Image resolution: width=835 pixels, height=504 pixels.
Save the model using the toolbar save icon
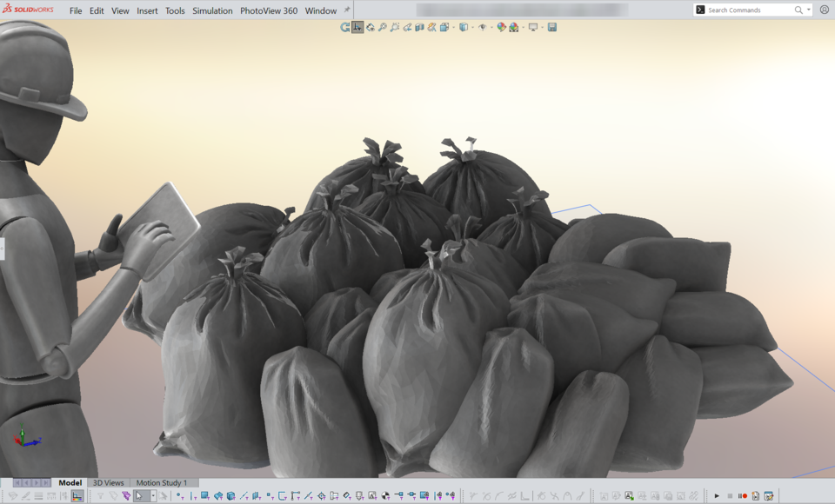click(551, 27)
